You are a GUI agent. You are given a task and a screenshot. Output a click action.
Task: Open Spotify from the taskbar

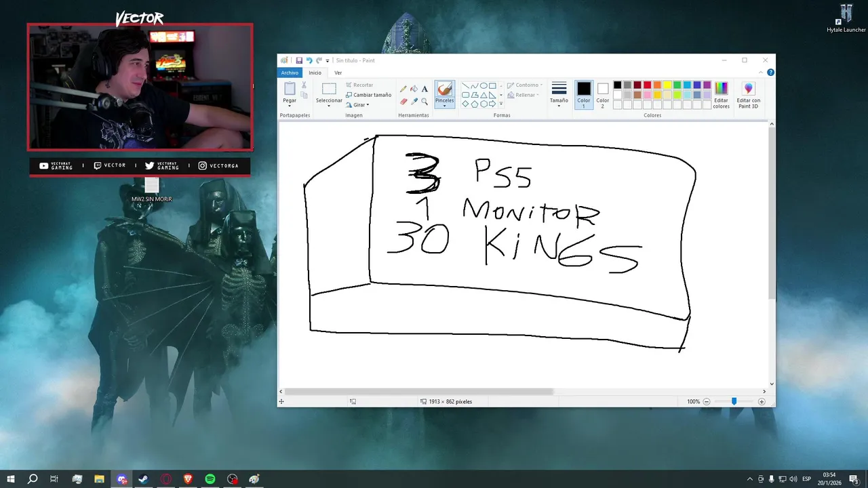[x=210, y=479]
